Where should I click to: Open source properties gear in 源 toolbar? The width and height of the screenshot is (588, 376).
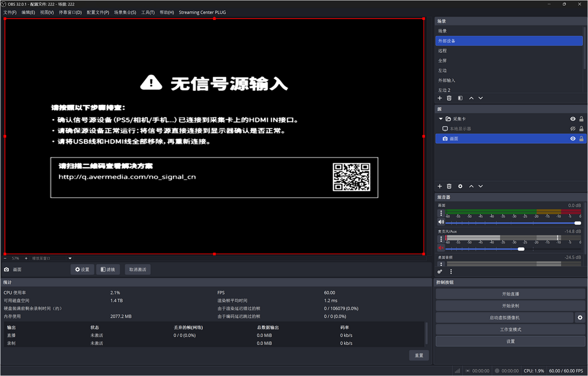460,186
